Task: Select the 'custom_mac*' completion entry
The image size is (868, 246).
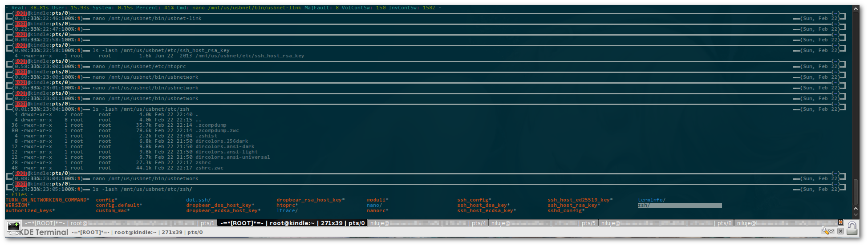Action: point(113,211)
